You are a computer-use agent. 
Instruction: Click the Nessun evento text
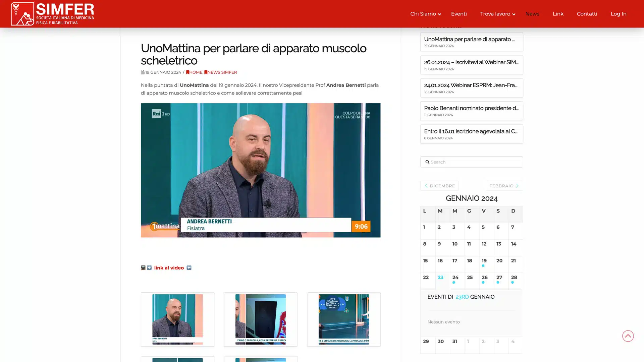(x=443, y=322)
